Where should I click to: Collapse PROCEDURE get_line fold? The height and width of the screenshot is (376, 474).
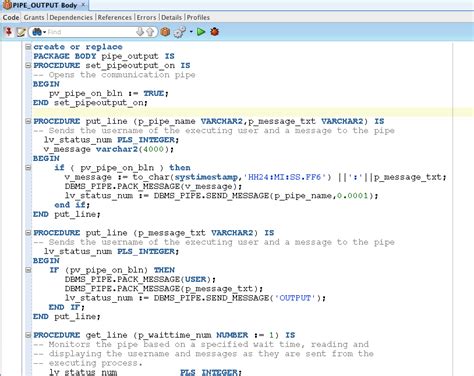[28, 335]
